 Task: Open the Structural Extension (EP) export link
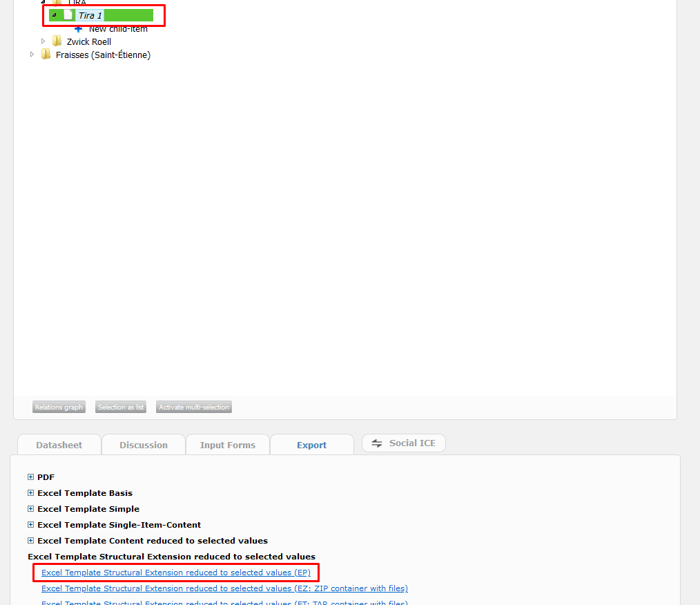point(176,573)
